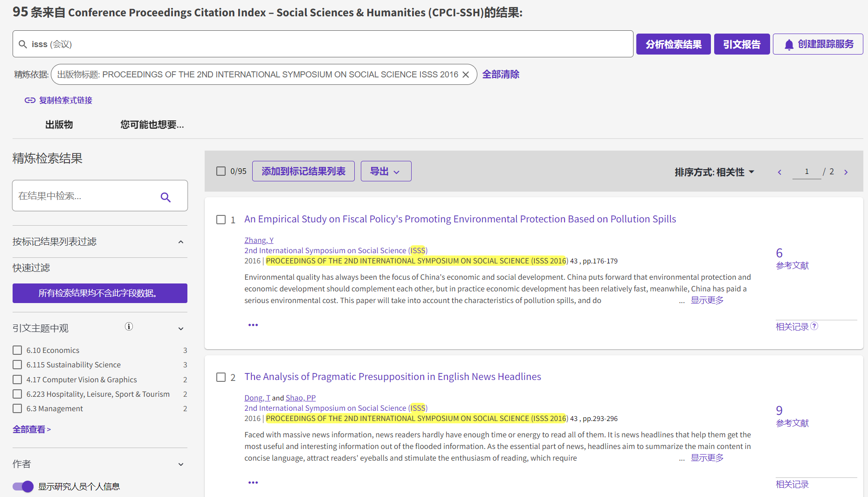Click the link icon for copying query link
Screen dimensions: 868x497
30,100
